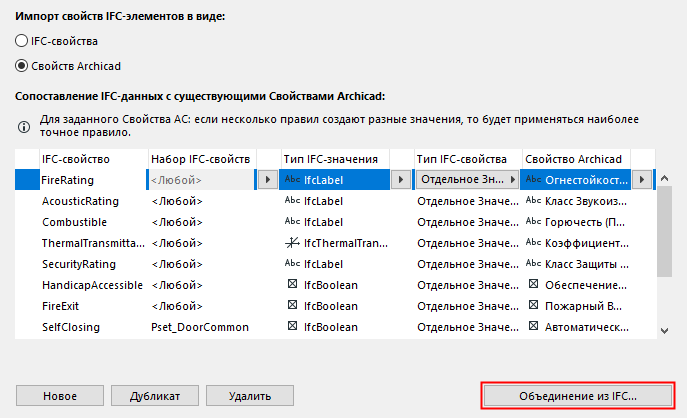Expand the Огнестойкость Archicad property arrow
Screen dimensions: 687x418
pyautogui.click(x=640, y=180)
